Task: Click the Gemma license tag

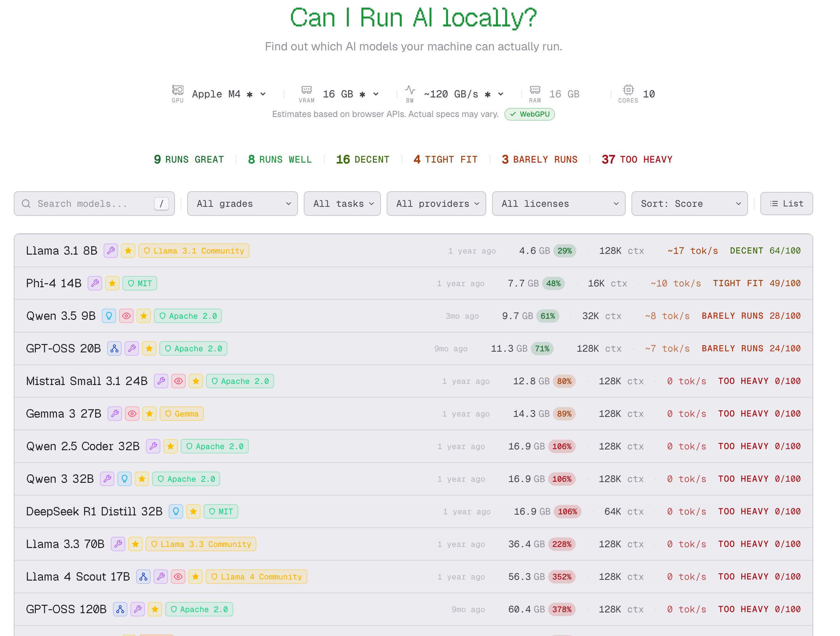Action: (x=182, y=414)
